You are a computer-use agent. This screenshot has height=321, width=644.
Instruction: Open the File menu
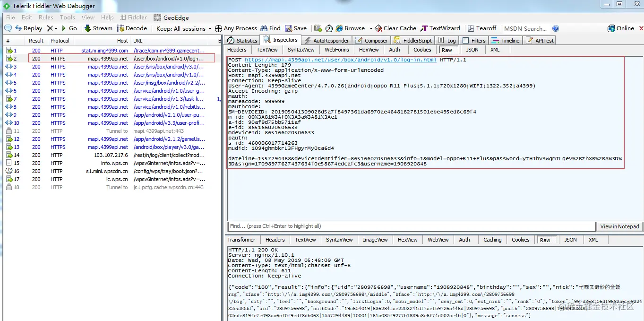click(10, 17)
